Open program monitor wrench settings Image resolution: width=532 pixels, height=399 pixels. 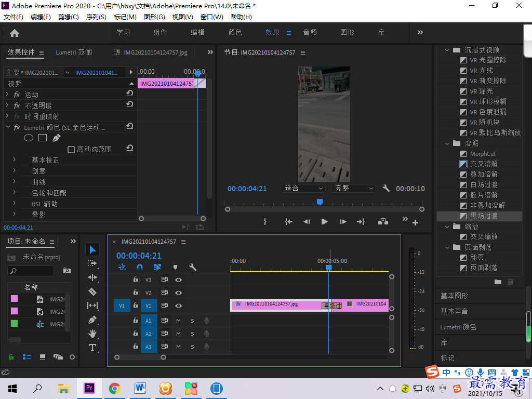pyautogui.click(x=386, y=188)
